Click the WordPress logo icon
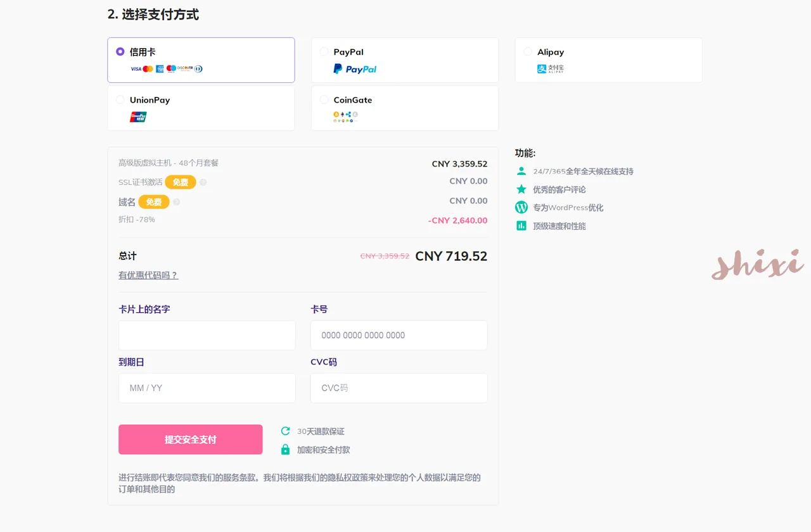 click(x=521, y=207)
